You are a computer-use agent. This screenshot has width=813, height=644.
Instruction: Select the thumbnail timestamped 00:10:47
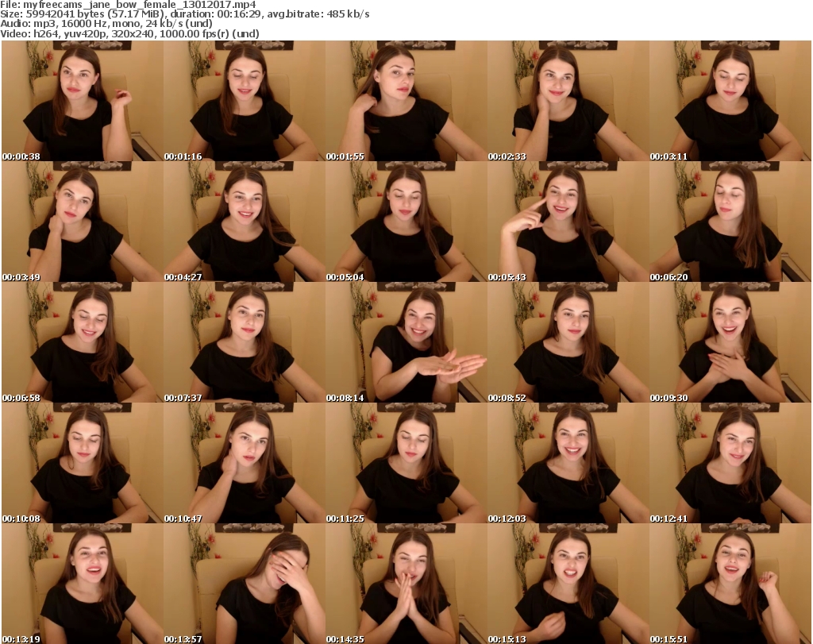tap(245, 463)
